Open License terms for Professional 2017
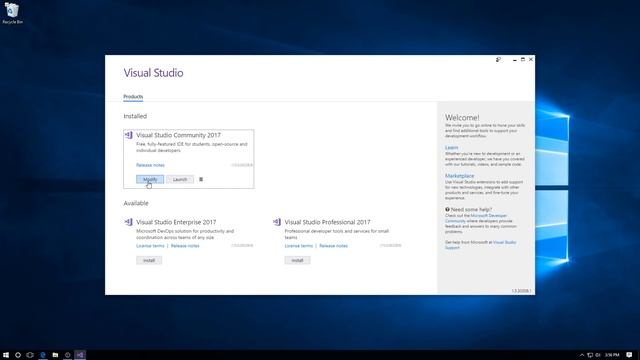The height and width of the screenshot is (360, 640). [x=299, y=246]
